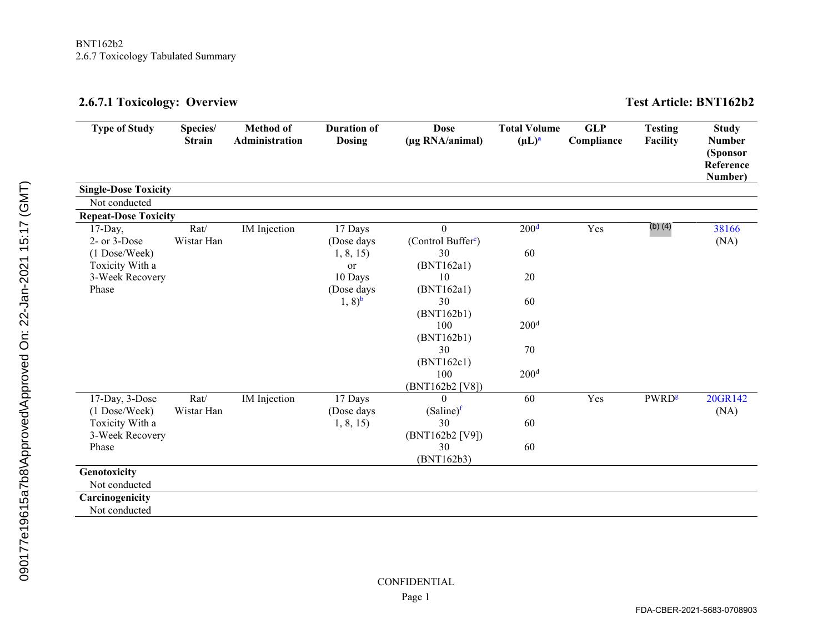The image size is (833, 644).
Task: Click 'Test Article: BNT162b2' title
Action: (x=690, y=102)
